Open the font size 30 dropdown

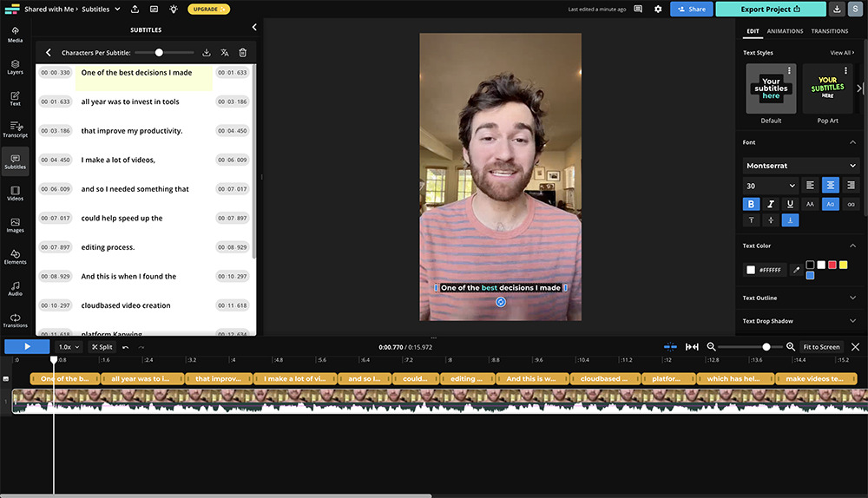tap(771, 186)
